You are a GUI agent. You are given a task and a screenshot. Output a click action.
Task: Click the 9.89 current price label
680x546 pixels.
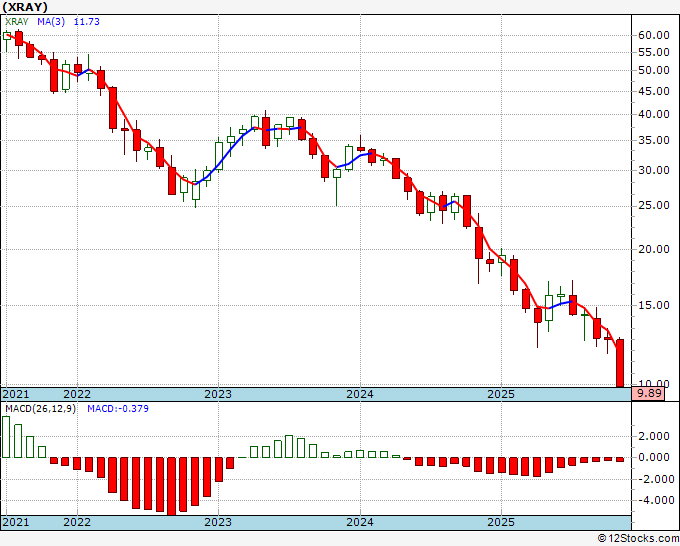point(648,394)
